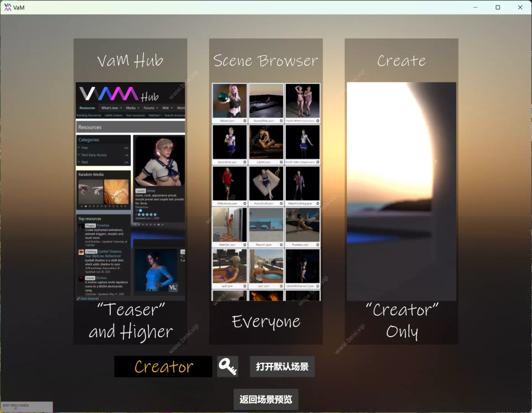532x413 pixels.
Task: Click the Categories heading in hub preview
Action: [89, 140]
